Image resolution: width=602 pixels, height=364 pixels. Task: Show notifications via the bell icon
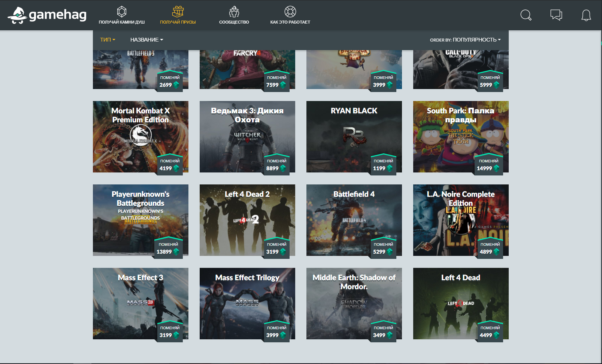pos(586,15)
